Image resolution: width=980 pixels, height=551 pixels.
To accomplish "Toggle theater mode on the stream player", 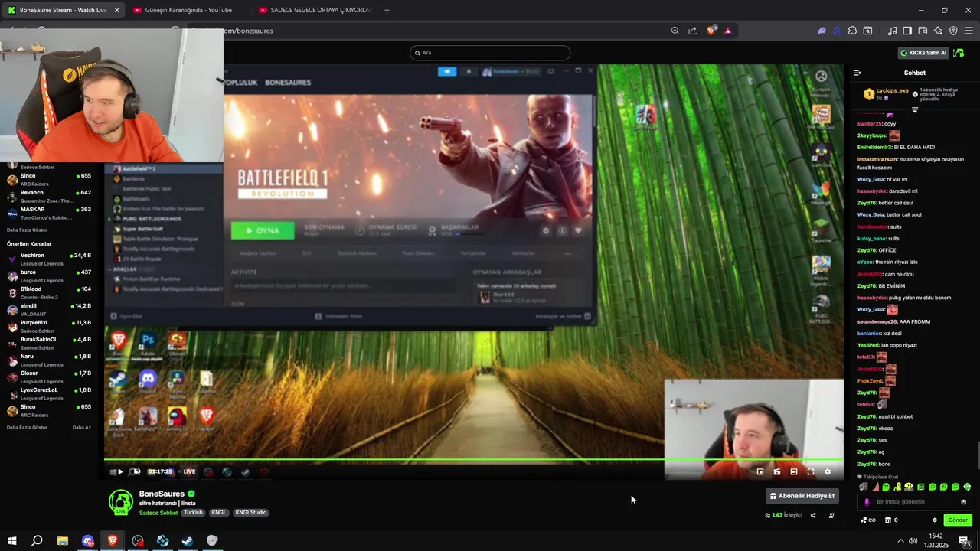I will click(x=794, y=471).
